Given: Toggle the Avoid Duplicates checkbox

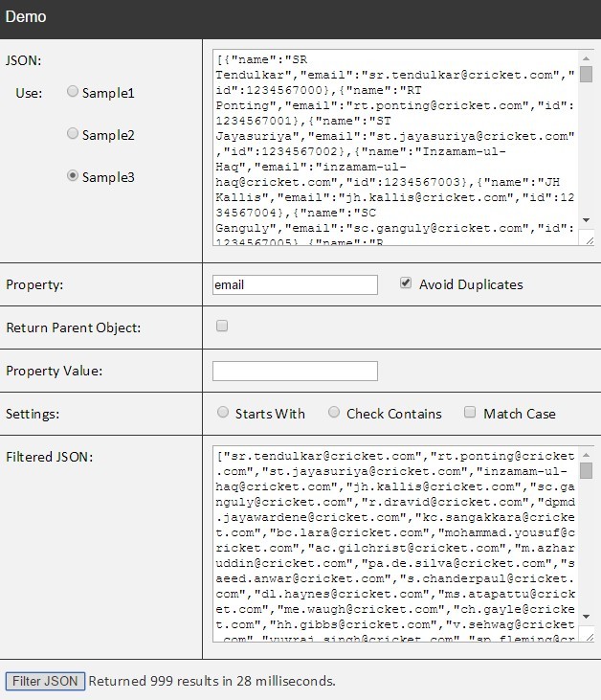Looking at the screenshot, I should 406,283.
